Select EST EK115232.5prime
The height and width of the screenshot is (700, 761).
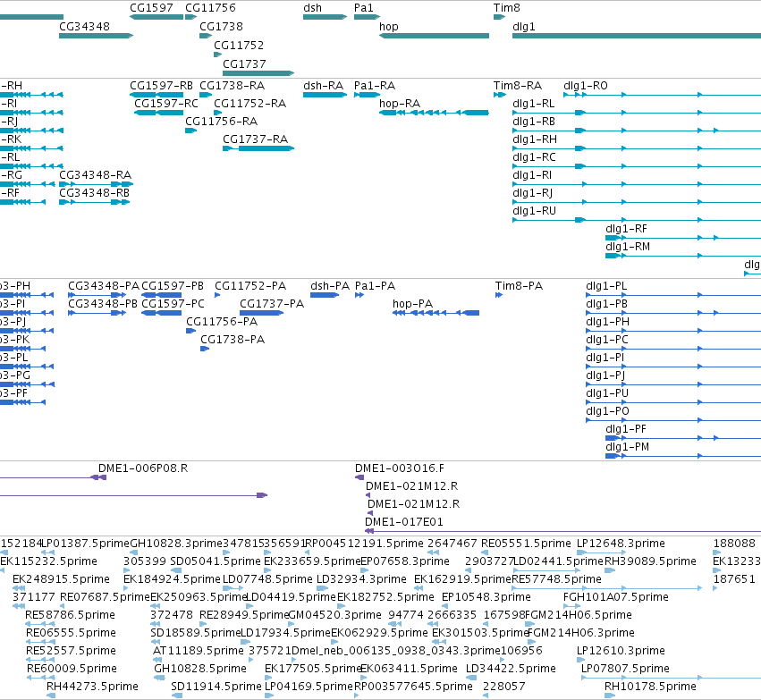48,561
